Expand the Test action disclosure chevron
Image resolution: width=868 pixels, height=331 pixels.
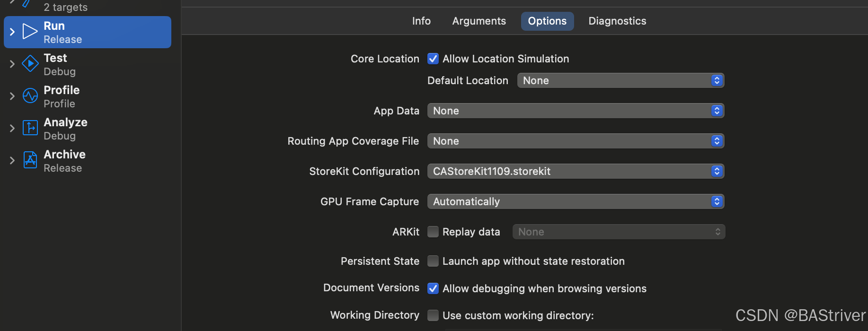12,64
